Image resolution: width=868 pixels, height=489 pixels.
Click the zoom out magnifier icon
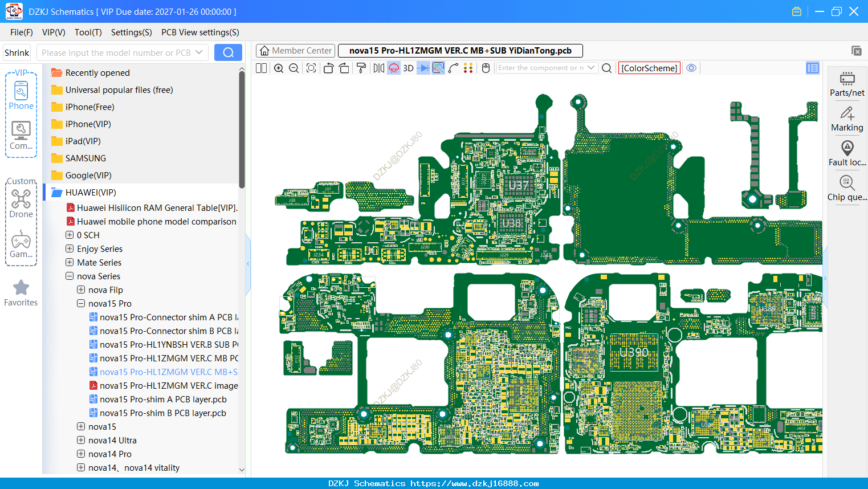coord(294,68)
